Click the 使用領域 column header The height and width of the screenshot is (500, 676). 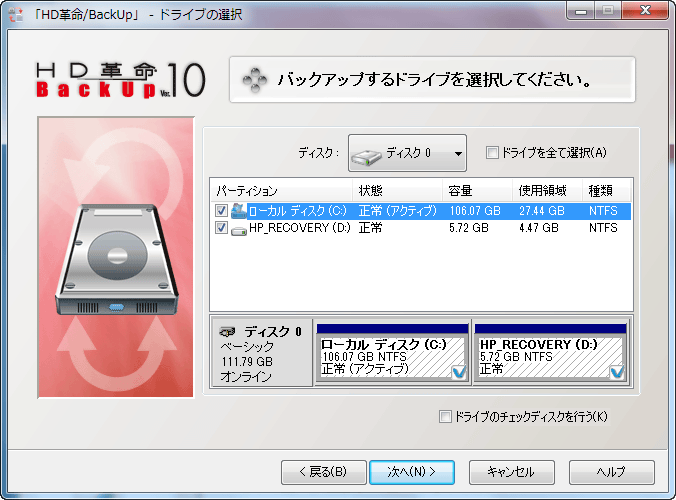click(548, 190)
